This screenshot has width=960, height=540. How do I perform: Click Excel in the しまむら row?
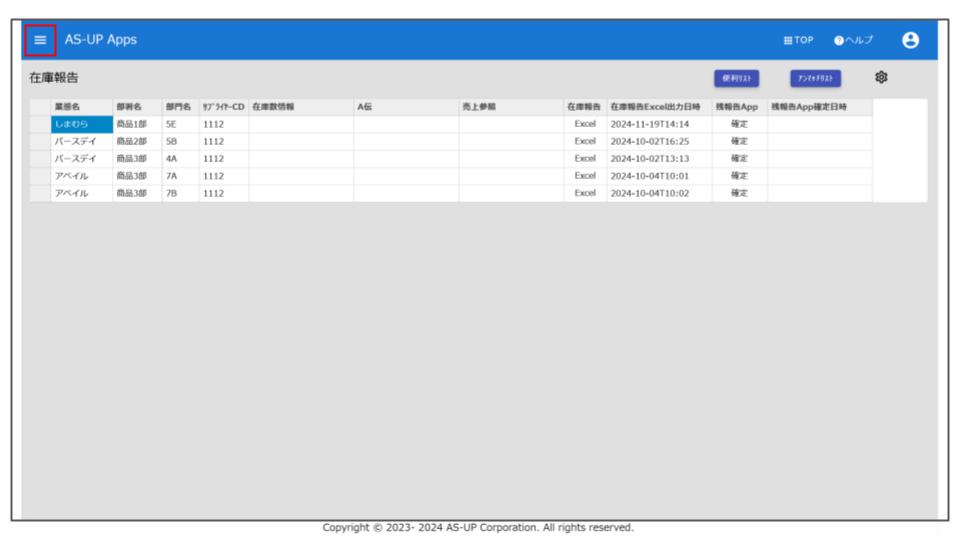585,124
